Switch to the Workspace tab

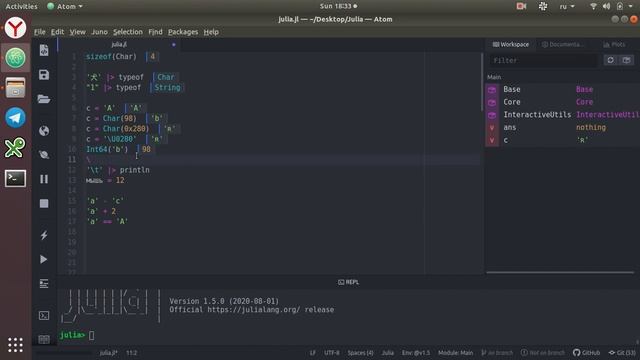(511, 44)
